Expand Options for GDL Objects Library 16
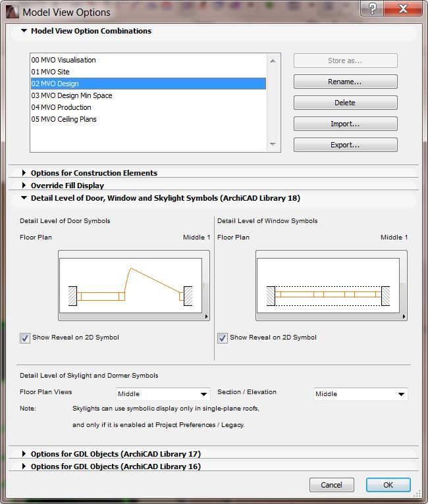 pyautogui.click(x=24, y=466)
